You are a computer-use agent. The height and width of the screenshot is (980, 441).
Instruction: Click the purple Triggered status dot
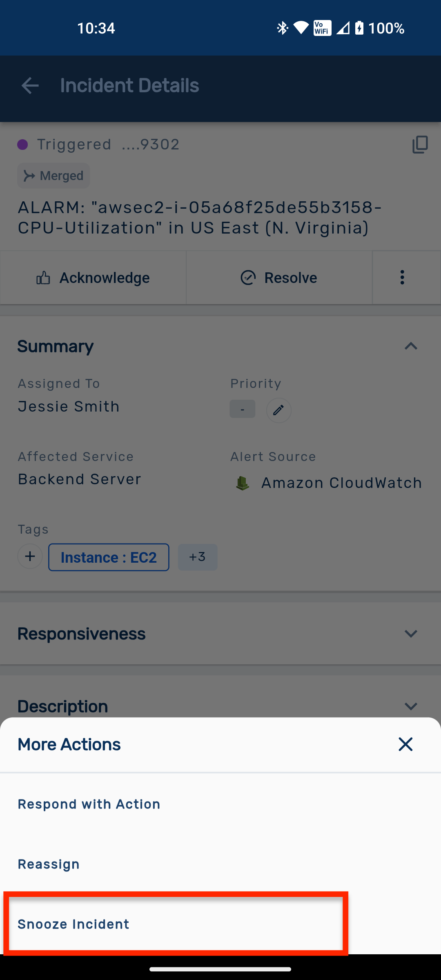point(22,145)
